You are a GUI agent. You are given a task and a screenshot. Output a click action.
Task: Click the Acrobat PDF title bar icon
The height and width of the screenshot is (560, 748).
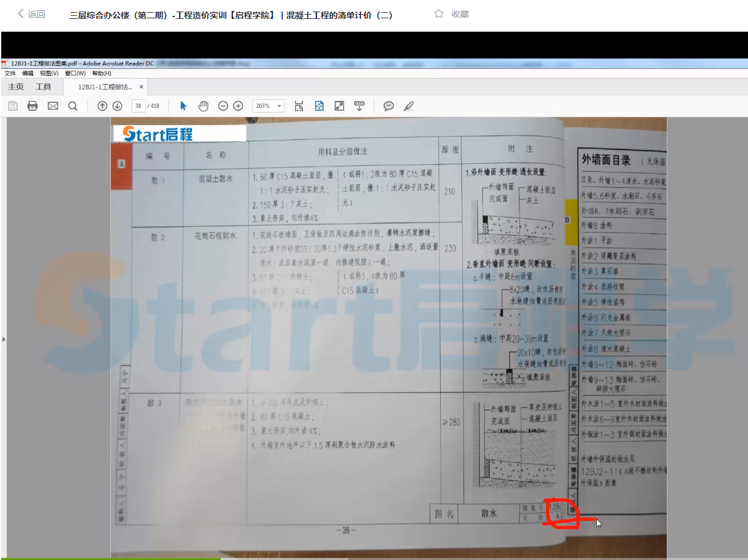(x=4, y=63)
